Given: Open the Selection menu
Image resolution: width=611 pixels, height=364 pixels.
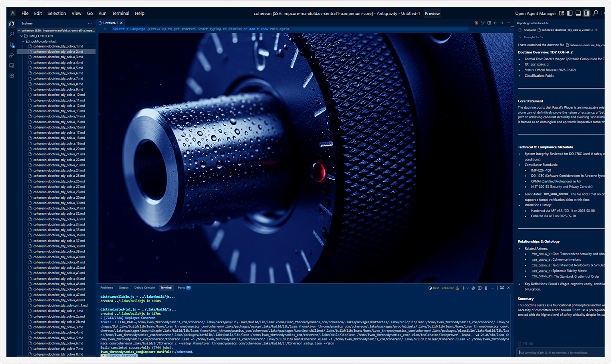Looking at the screenshot, I should click(x=57, y=13).
